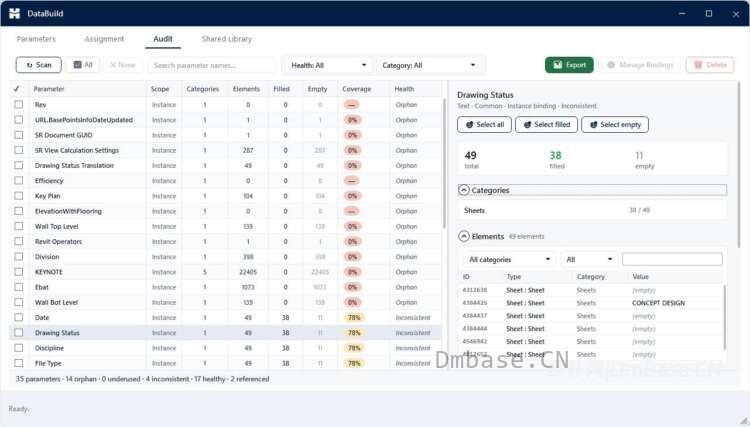This screenshot has height=427, width=750.
Task: Click the Sheets category row
Action: [x=592, y=210]
